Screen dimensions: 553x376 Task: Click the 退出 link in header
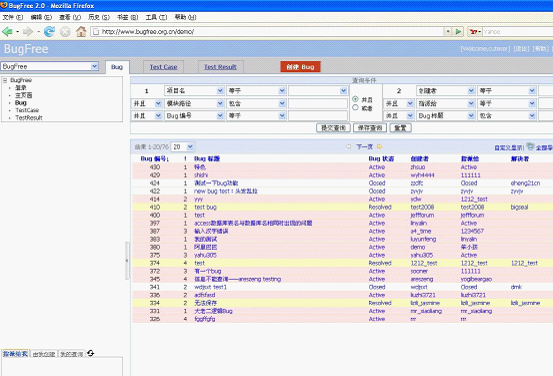(x=521, y=49)
